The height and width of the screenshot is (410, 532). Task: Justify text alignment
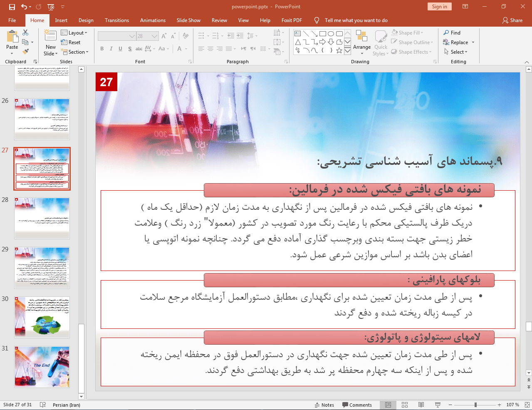229,49
